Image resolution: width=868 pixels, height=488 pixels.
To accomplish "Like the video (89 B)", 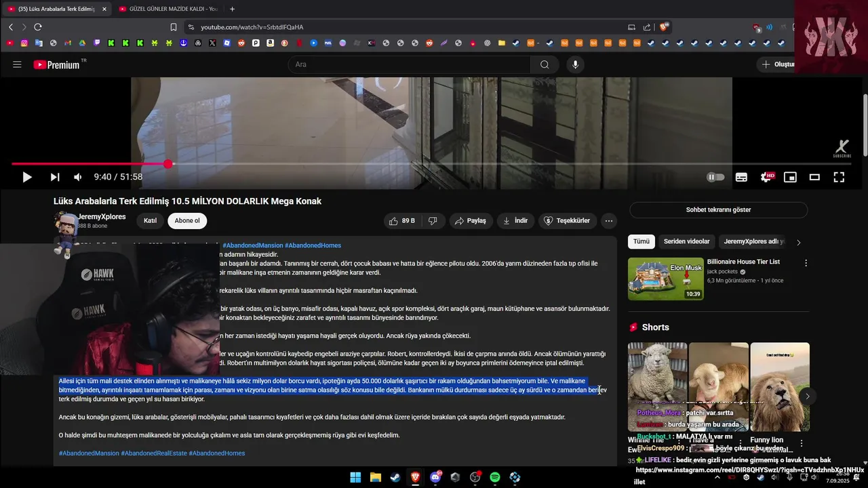I will (401, 221).
